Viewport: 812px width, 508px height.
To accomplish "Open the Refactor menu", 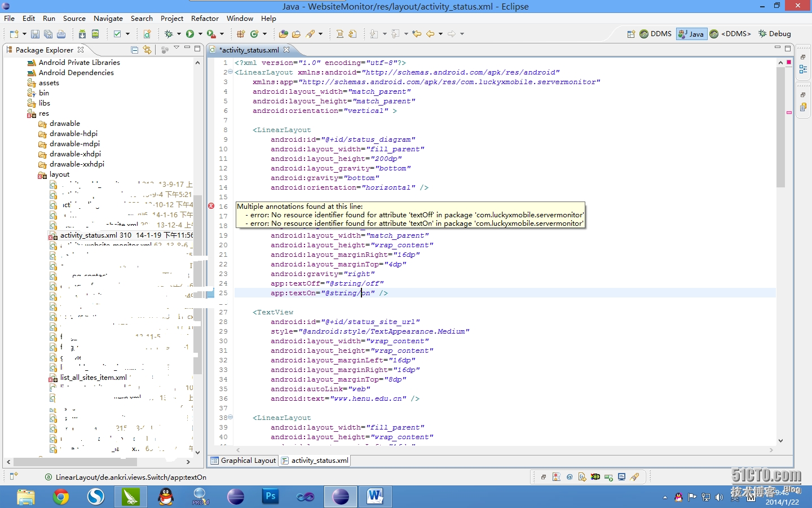I will coord(205,18).
